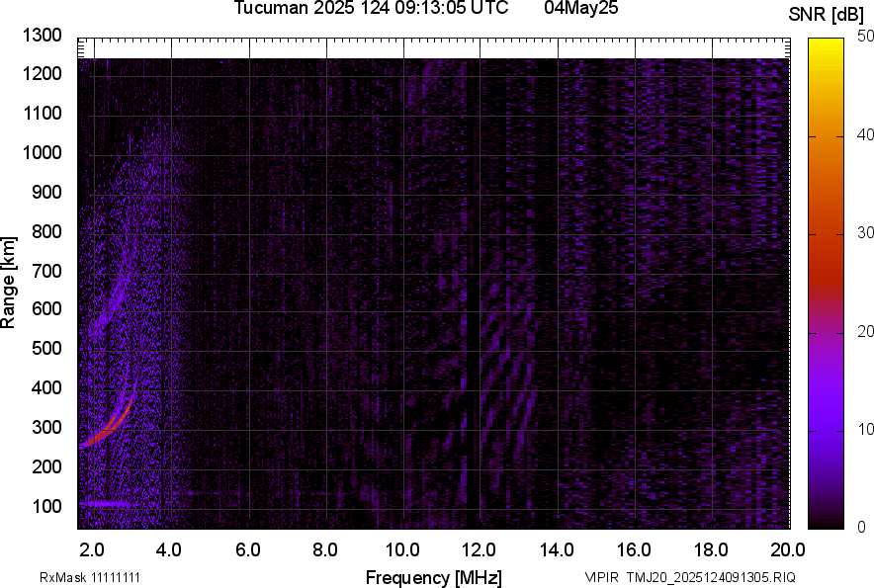Click the 20.0 frequency tick label
This screenshot has width=874, height=588.
click(x=788, y=550)
